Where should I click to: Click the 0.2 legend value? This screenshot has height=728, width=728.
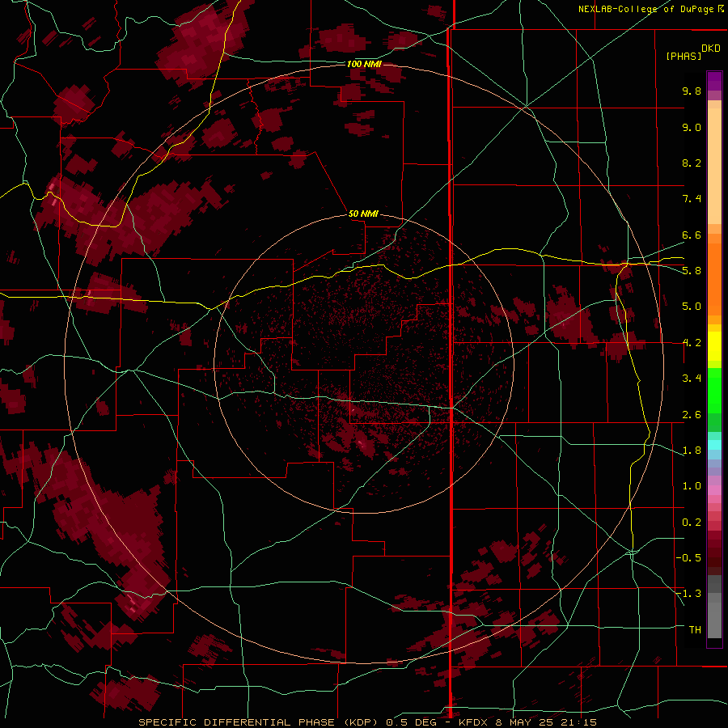point(692,523)
